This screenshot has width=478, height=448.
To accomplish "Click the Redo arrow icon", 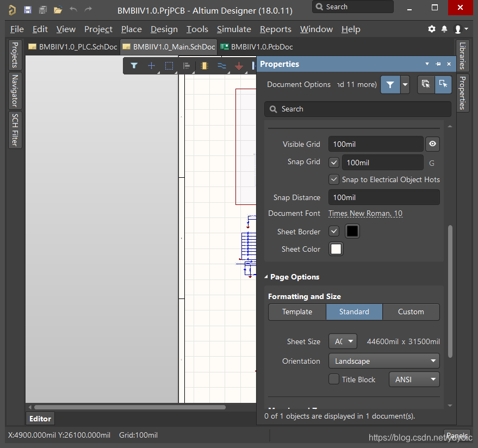I will (x=88, y=9).
